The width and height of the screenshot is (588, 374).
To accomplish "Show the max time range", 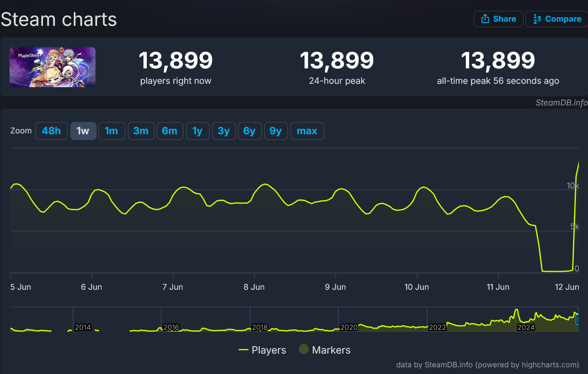I will pyautogui.click(x=307, y=131).
